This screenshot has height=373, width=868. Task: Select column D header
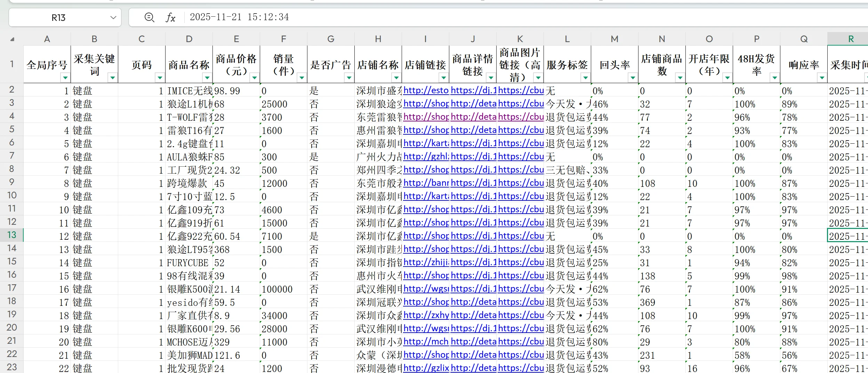click(x=189, y=39)
